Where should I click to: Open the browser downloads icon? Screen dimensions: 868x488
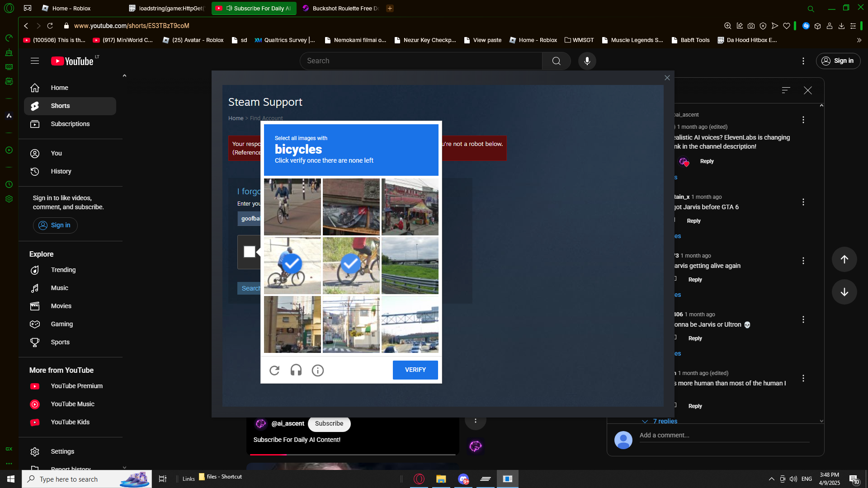841,26
